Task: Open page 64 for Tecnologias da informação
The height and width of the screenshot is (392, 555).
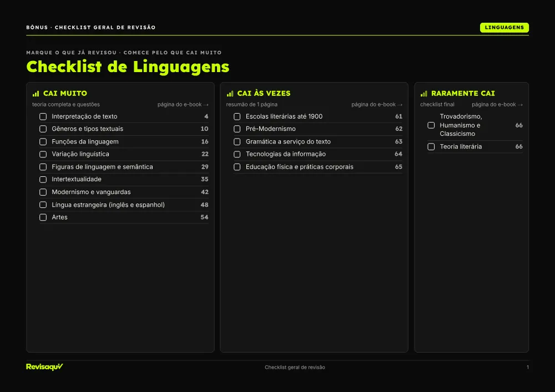Action: [398, 154]
